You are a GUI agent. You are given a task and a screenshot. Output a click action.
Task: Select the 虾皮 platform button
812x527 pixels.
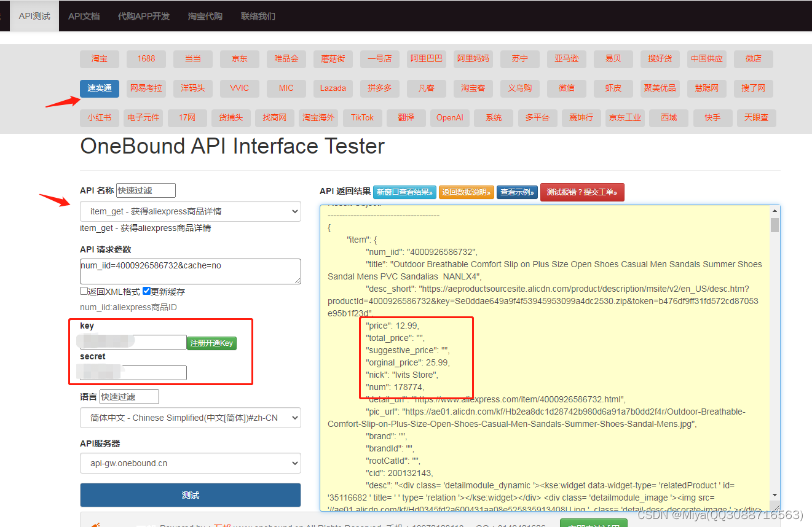(x=613, y=88)
